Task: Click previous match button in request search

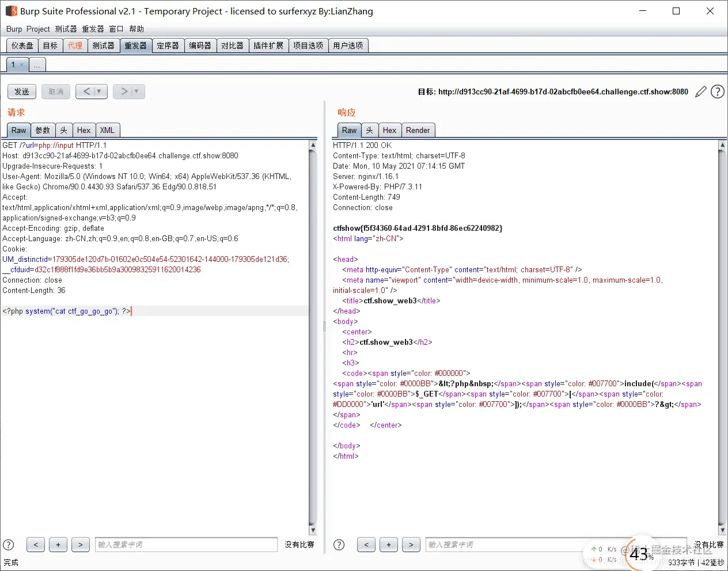Action: click(x=36, y=545)
